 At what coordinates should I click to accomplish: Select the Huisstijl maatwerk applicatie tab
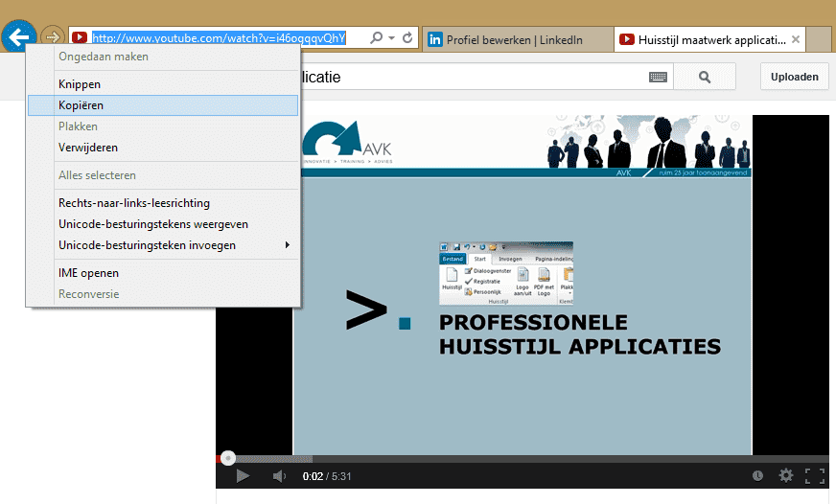(711, 39)
